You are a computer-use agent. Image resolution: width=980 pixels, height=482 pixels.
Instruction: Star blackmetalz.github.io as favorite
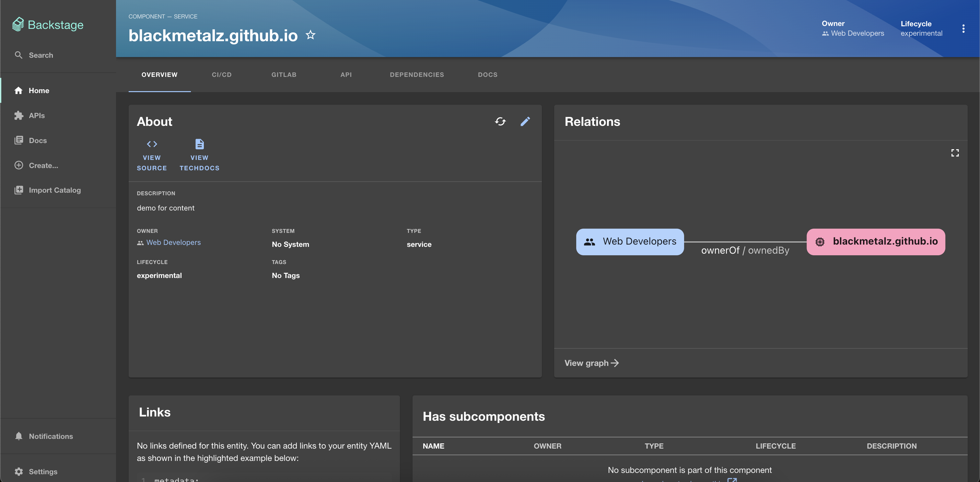coord(310,35)
